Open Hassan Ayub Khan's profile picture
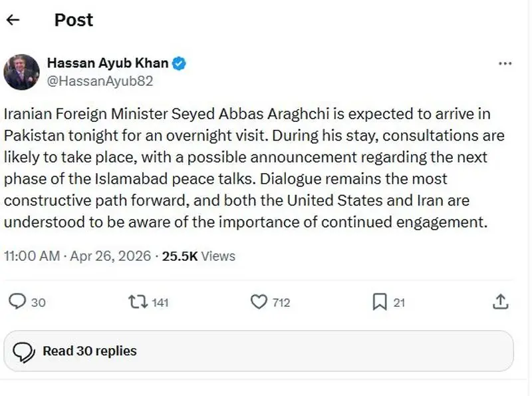Viewport: 532px width, 396px height. click(x=21, y=72)
